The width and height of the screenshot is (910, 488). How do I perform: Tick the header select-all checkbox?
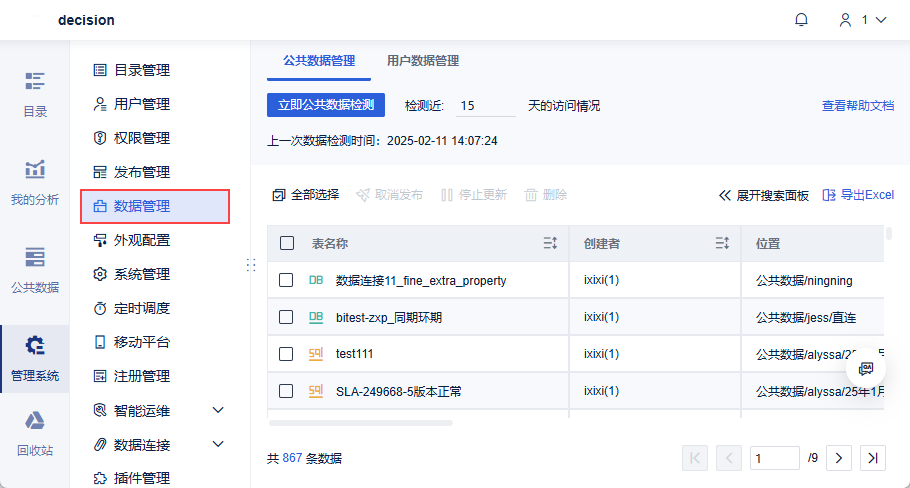(x=287, y=243)
